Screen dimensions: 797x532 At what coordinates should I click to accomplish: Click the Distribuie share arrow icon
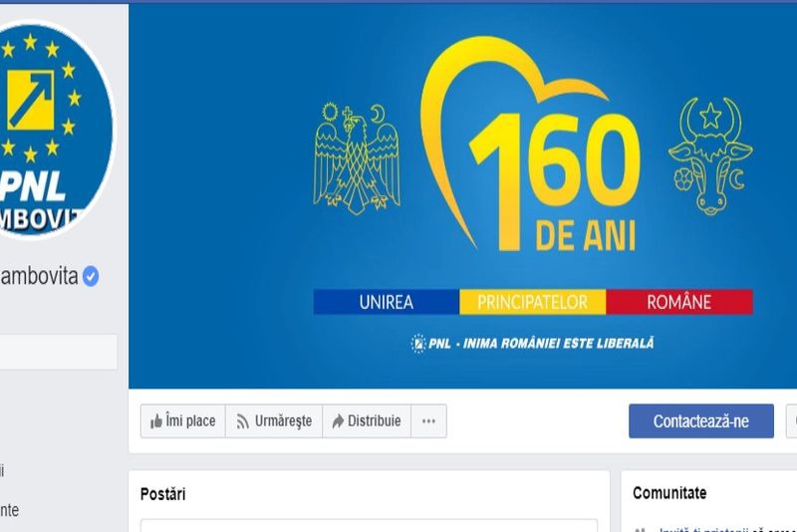pyautogui.click(x=338, y=421)
